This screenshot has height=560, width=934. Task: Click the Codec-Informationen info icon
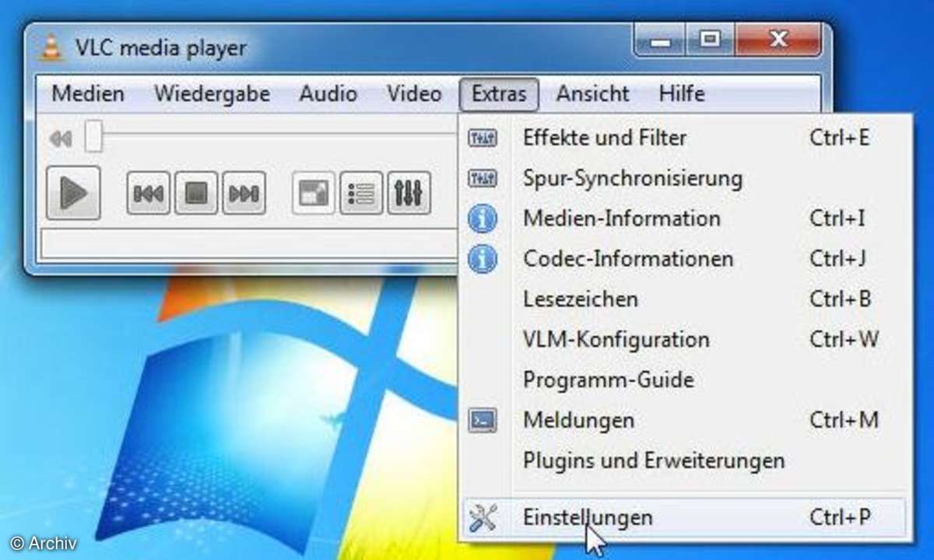pyautogui.click(x=483, y=258)
